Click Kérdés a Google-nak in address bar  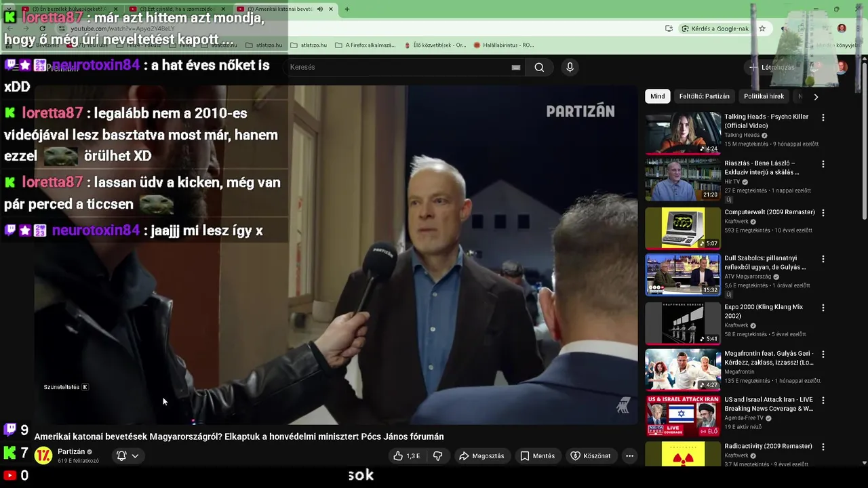pyautogui.click(x=715, y=28)
